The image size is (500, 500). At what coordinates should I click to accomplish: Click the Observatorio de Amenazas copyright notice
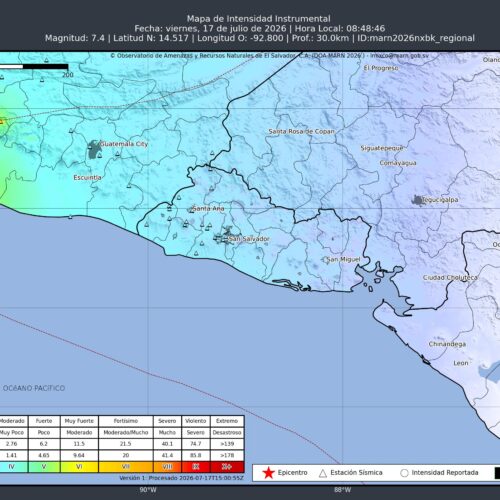tap(269, 56)
